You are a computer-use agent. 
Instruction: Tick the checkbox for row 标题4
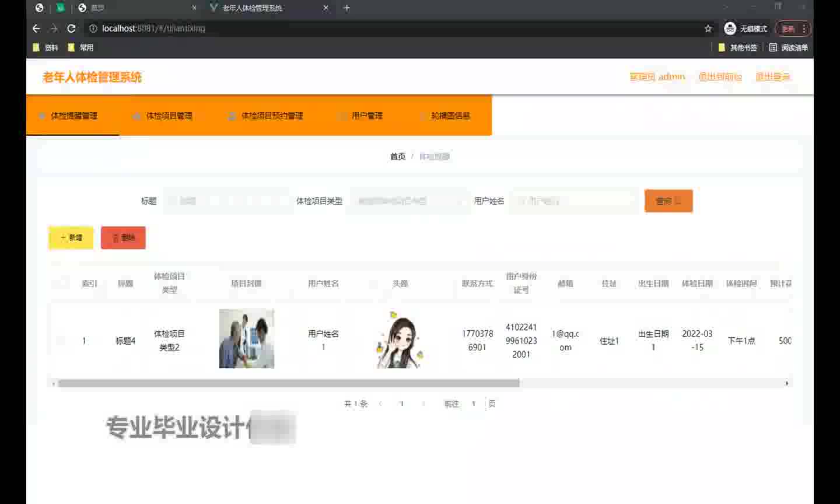61,341
